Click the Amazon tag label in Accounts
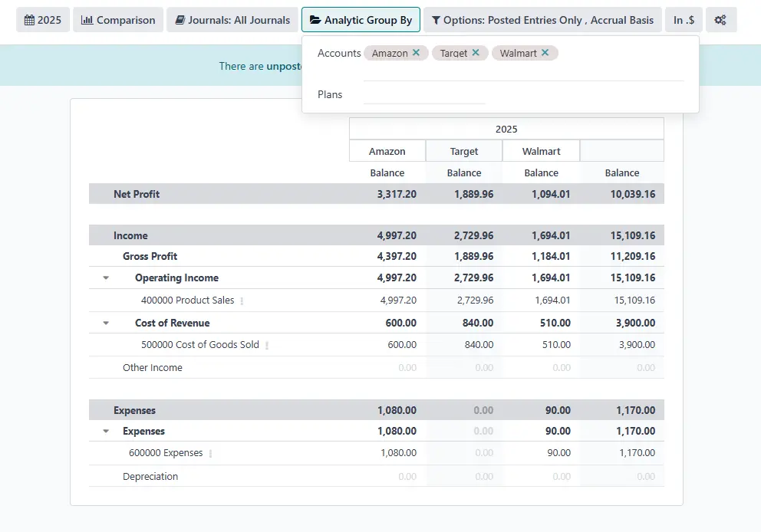 [390, 53]
